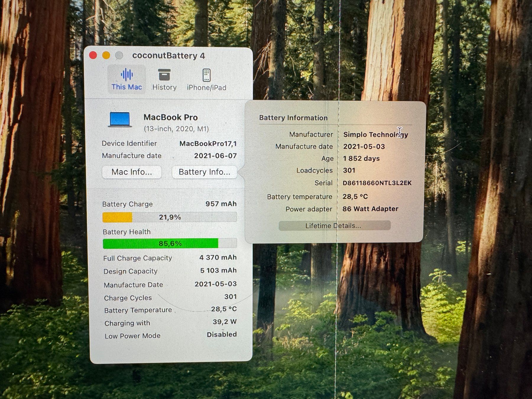Click the 4 370 mAh full charge capacity

pos(218,257)
